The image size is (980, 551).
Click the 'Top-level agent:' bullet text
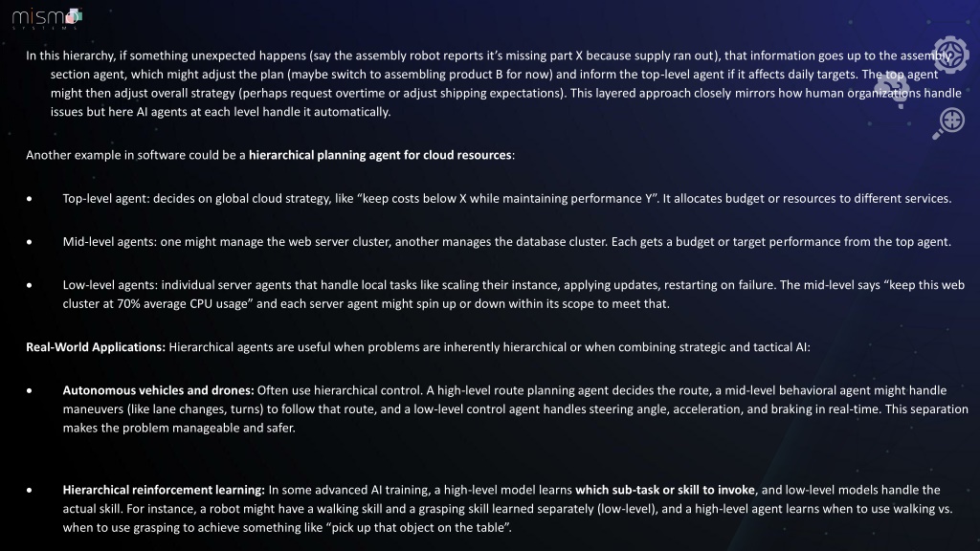pos(106,199)
